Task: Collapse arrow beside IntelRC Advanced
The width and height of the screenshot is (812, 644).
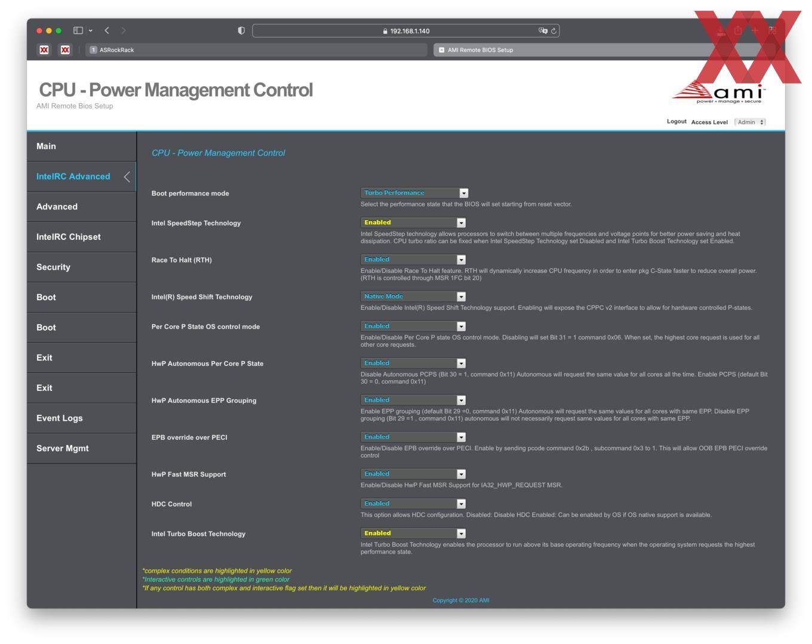Action: [127, 177]
